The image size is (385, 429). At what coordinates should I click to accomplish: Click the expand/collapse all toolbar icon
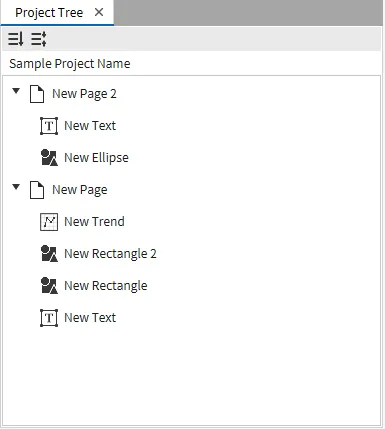39,39
